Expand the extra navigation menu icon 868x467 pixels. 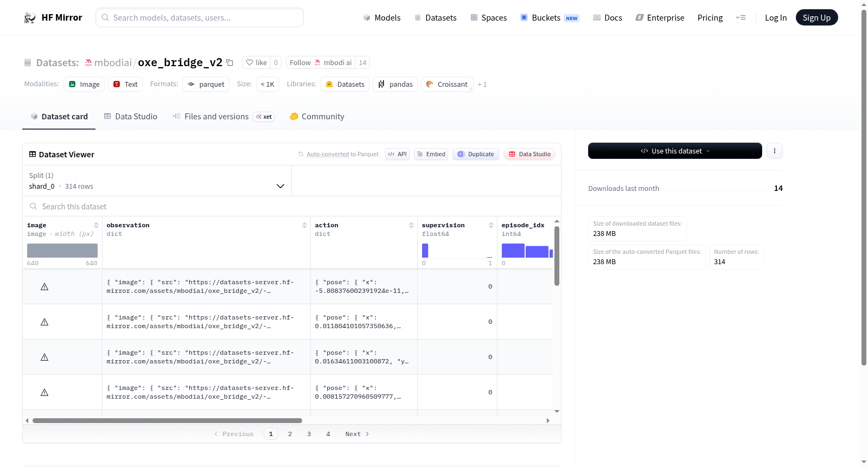pos(741,18)
